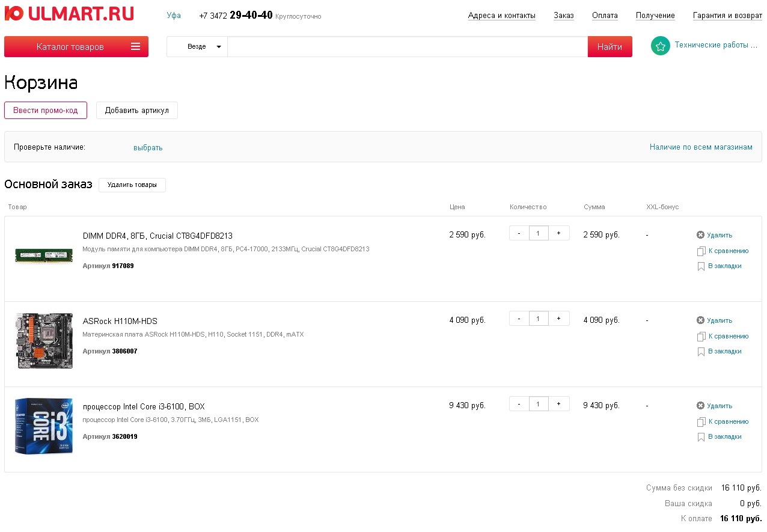767x532 pixels.
Task: Click Ввести промо-код button
Action: pyautogui.click(x=46, y=111)
